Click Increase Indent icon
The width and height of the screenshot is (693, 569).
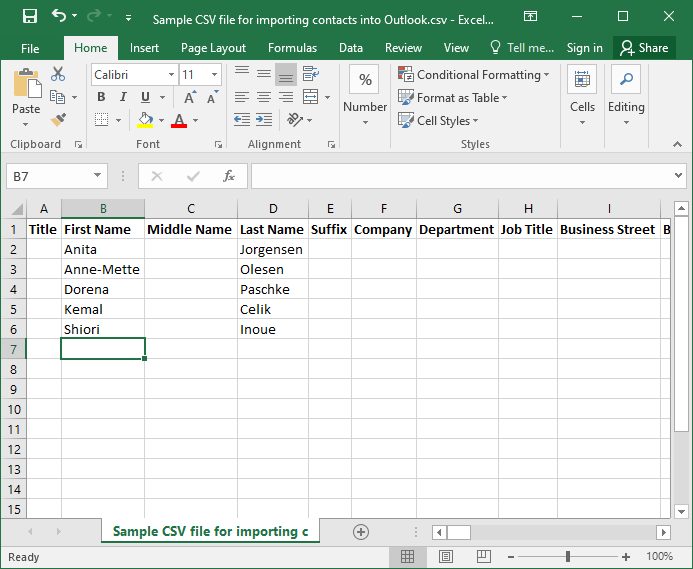click(264, 120)
